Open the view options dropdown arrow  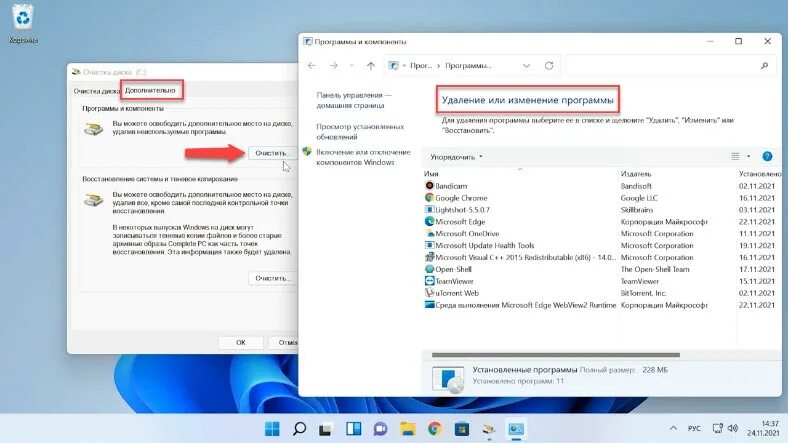coord(748,157)
